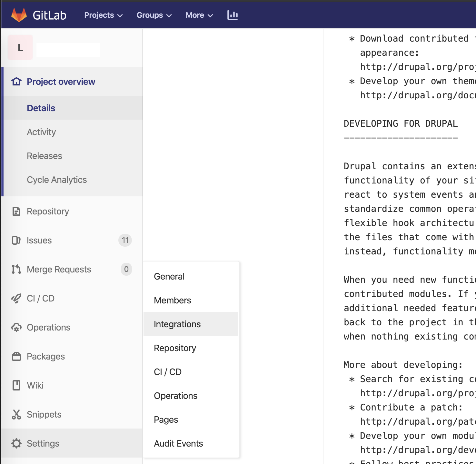Screen dimensions: 476x464
Task: Click the project avatar letter L
Action: point(20,48)
